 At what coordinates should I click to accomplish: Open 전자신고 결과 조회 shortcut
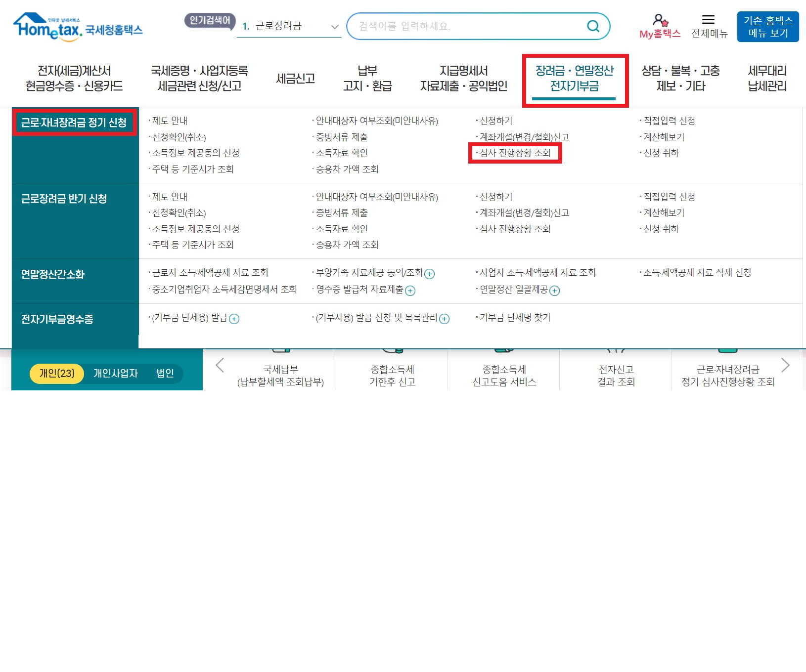pyautogui.click(x=616, y=376)
